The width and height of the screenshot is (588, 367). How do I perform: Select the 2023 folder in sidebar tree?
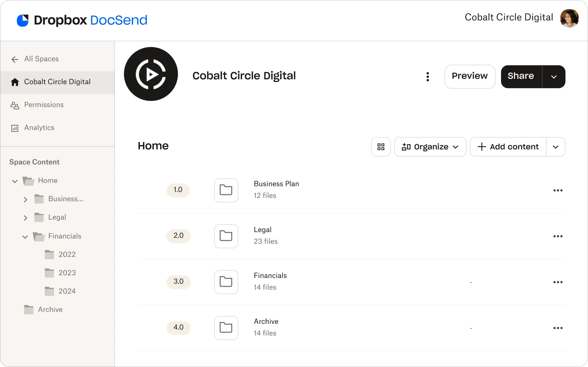(67, 273)
